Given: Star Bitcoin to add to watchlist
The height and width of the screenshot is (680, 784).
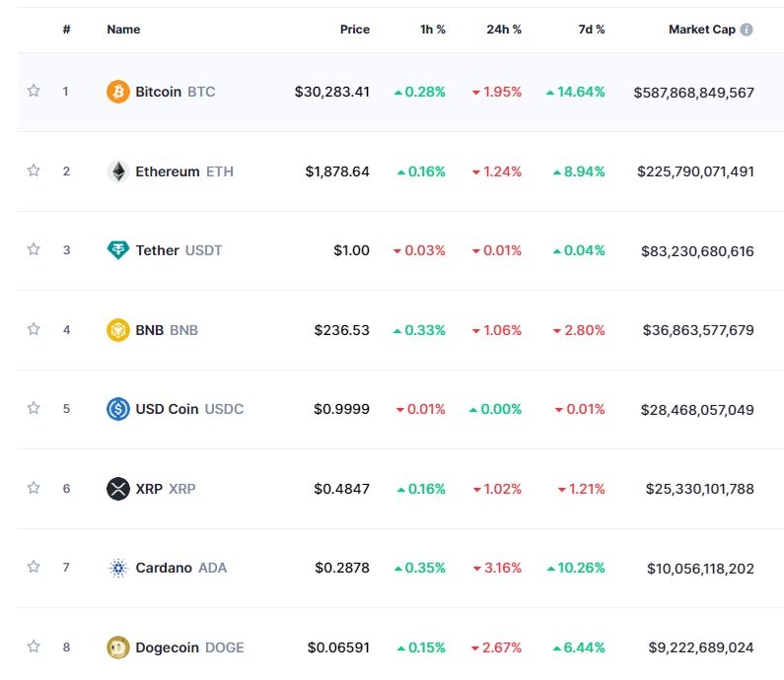Looking at the screenshot, I should coord(34,91).
